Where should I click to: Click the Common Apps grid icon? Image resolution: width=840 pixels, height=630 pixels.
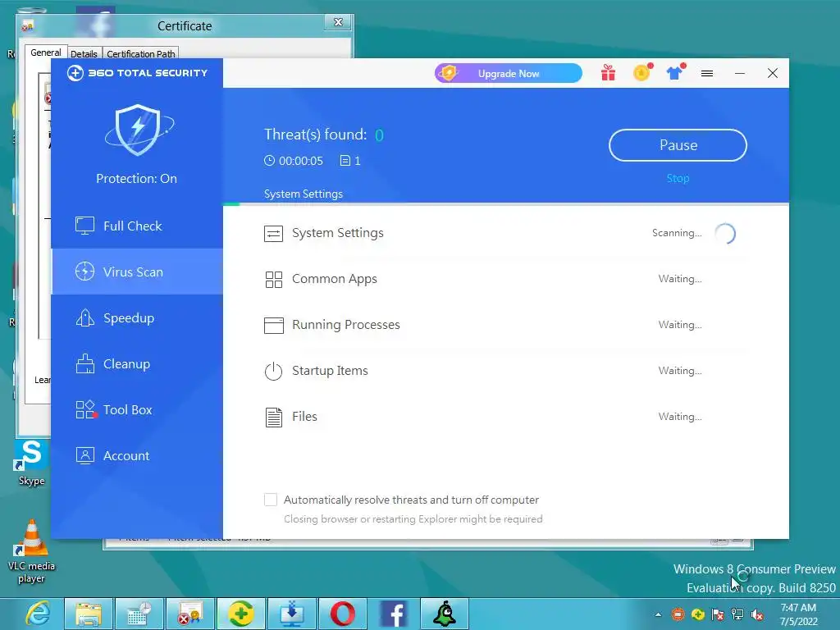(273, 279)
